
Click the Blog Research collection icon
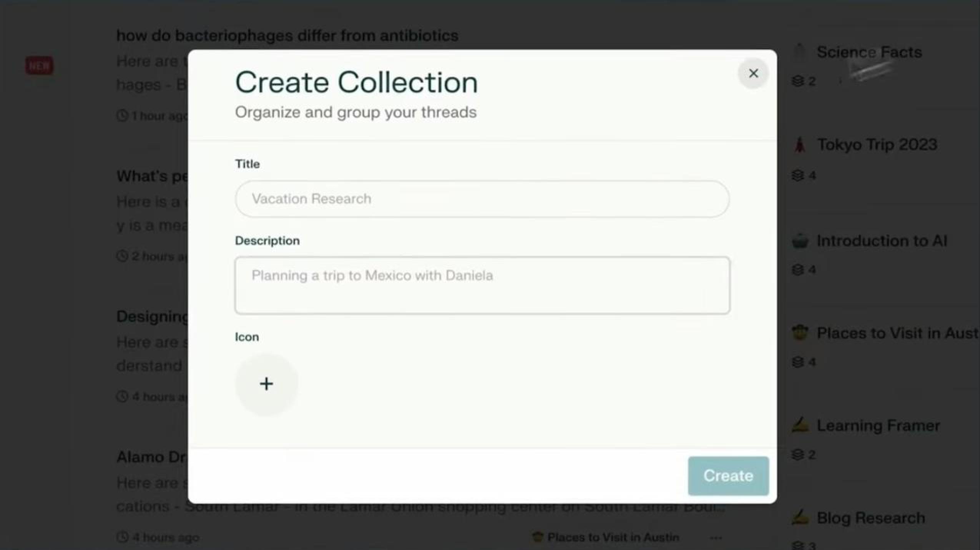pos(801,517)
